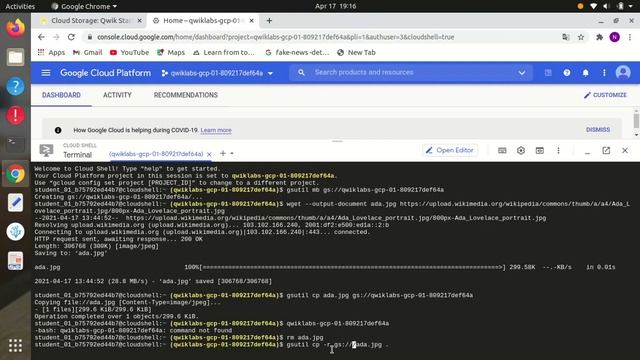
Task: Click the Chrome address bar URL
Action: (276, 37)
